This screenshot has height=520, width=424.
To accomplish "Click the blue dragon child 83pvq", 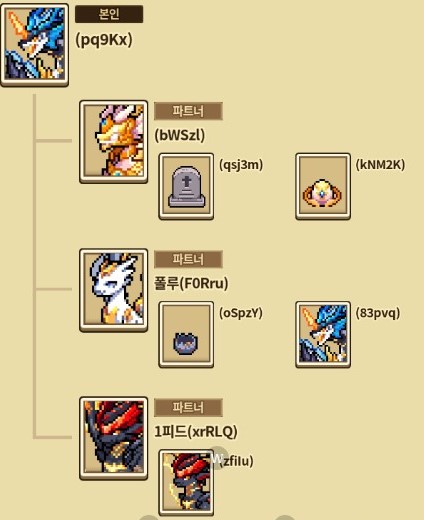I will point(323,334).
